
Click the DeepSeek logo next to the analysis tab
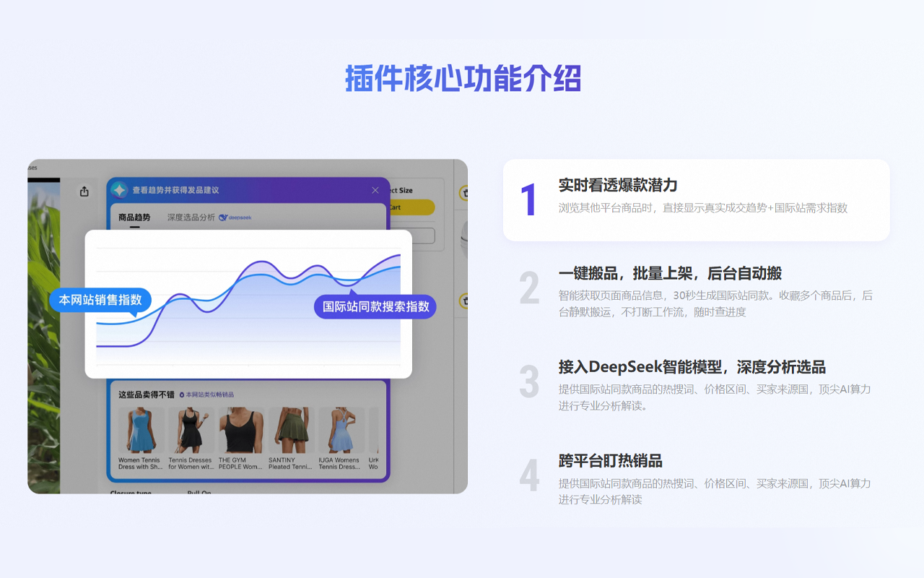[x=235, y=217]
